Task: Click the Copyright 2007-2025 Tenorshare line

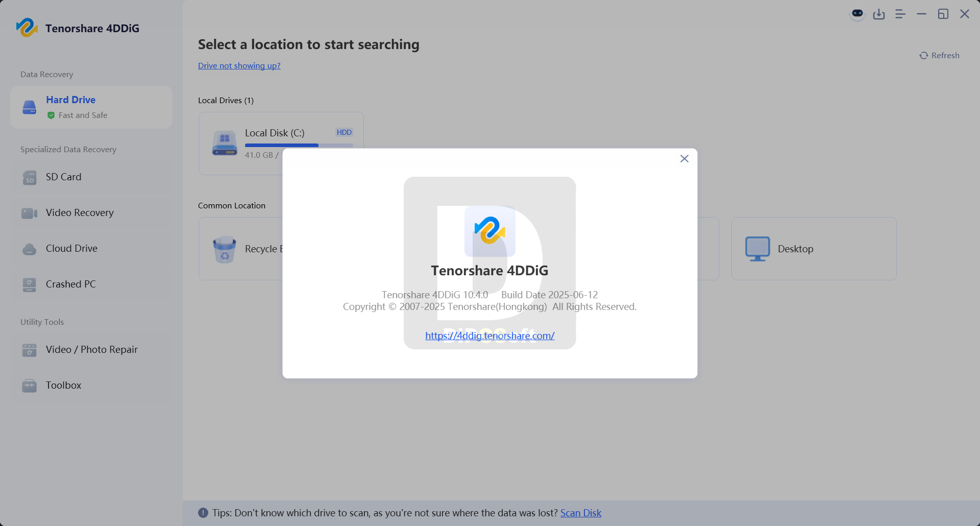Action: click(x=489, y=306)
